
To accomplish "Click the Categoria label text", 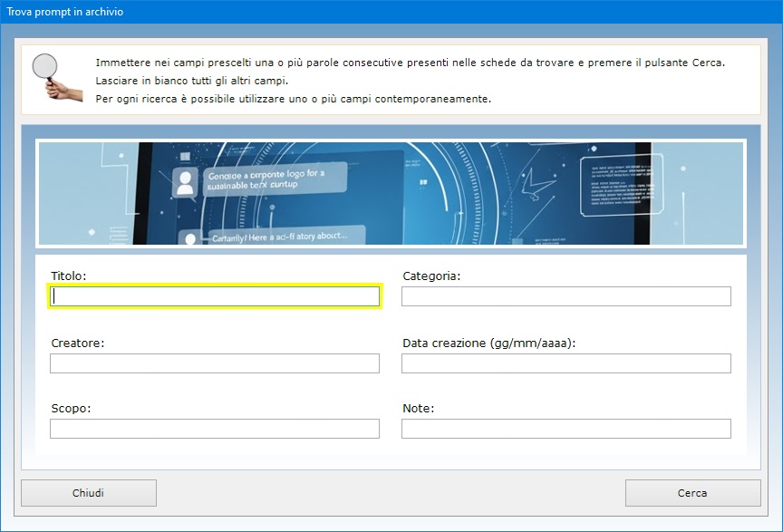I will pyautogui.click(x=431, y=276).
